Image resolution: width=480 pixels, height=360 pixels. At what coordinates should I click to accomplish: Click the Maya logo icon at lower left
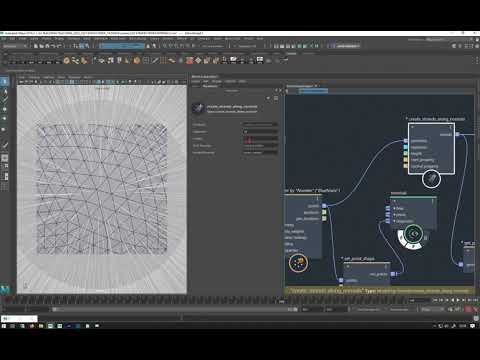point(5,289)
